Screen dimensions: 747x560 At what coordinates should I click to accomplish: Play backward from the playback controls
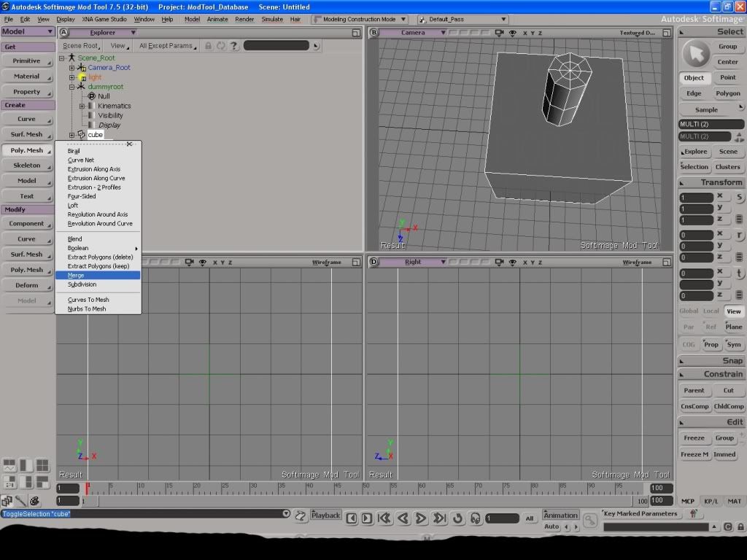(x=403, y=518)
